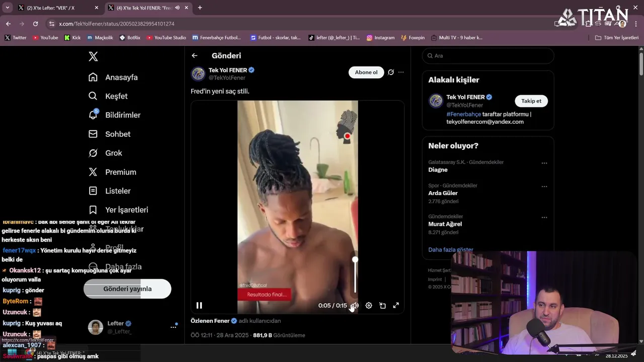Open #Fenerbahçe hashtag link
Viewport: 644px width, 362px height.
click(463, 114)
